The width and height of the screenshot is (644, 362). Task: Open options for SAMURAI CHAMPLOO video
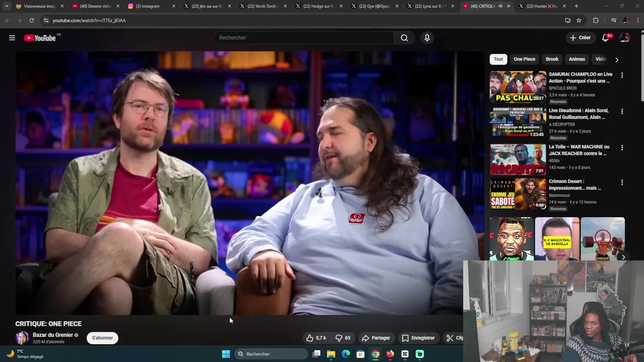click(622, 75)
